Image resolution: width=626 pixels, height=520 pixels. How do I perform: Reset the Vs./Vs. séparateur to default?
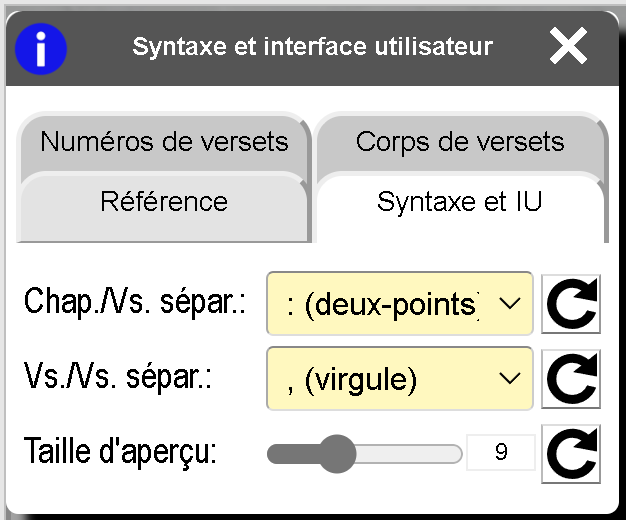572,379
